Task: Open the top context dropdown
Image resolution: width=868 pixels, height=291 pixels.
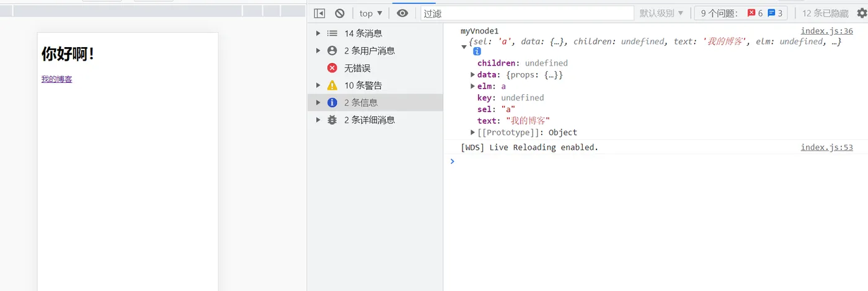Action: coord(371,13)
